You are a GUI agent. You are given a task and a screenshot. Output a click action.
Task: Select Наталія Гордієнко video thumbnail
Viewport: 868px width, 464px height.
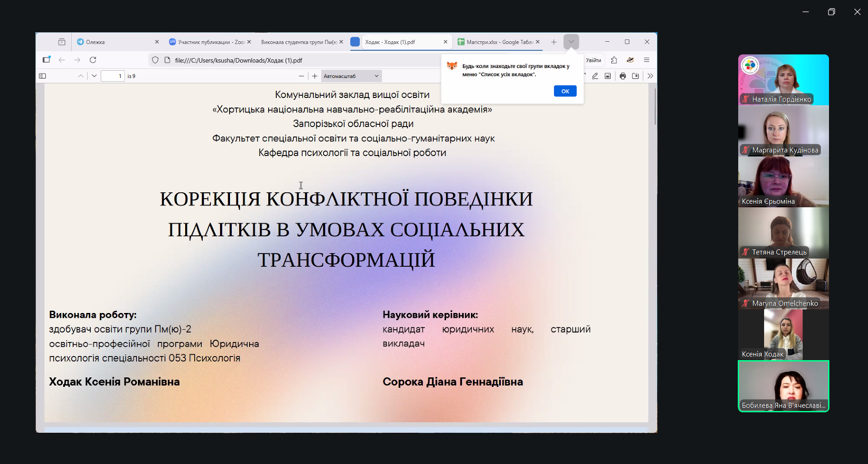[783, 80]
